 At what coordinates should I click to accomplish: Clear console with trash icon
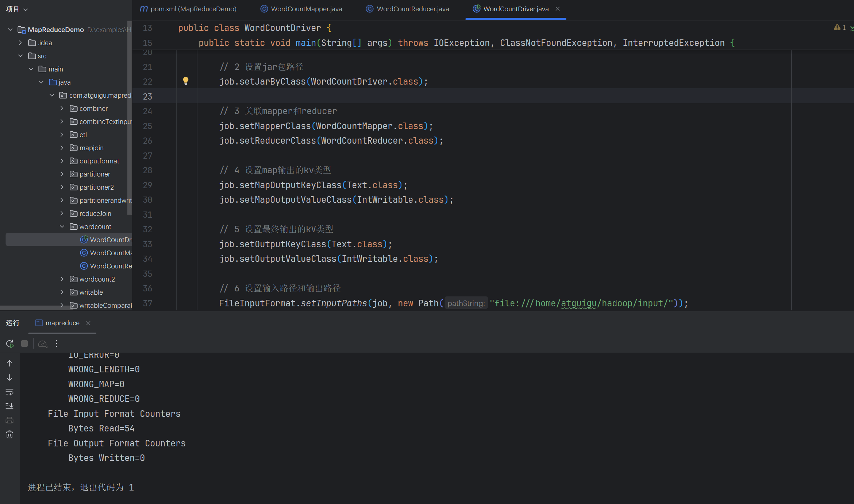click(x=9, y=434)
